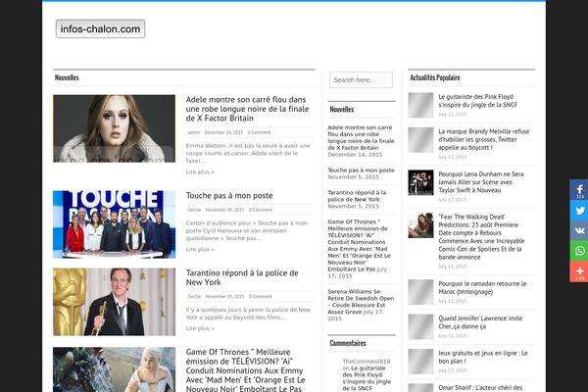
Task: Open 'Fear The Walking Dead' Prédictions article
Action: 481,237
